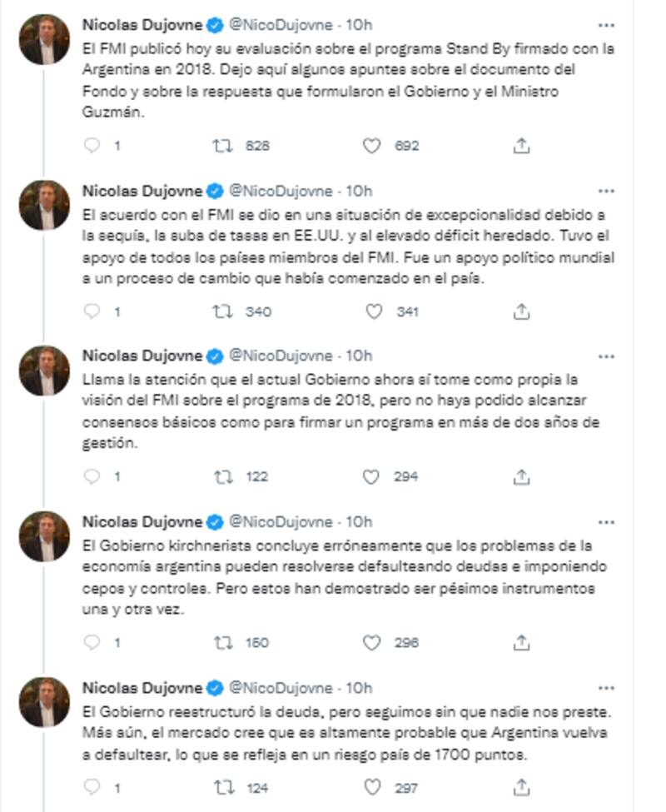Reply to the tweet about FMI Stand By evaluation
This screenshot has height=812, width=666.
93,146
